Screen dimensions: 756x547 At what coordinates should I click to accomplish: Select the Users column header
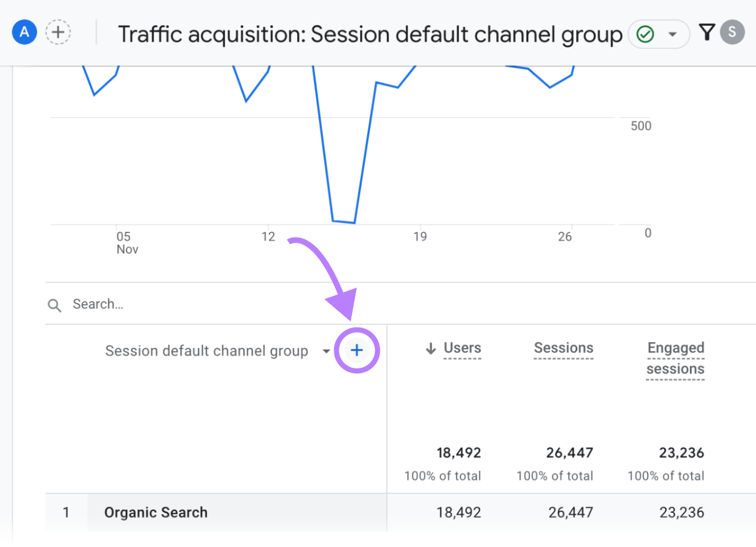(x=462, y=348)
